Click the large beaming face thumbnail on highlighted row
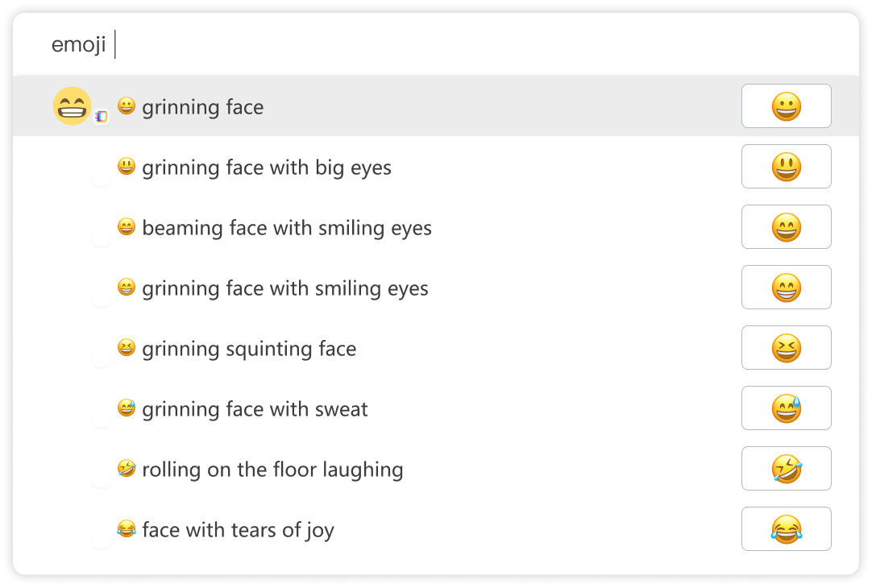This screenshot has height=588, width=872. click(x=72, y=105)
